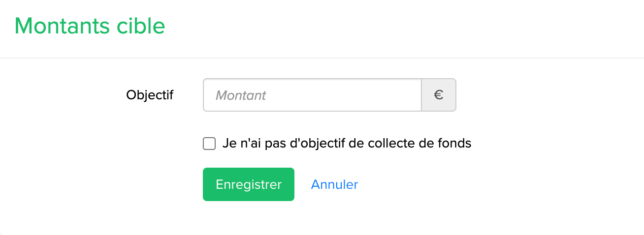Click the blue Annuler text
Image resolution: width=644 pixels, height=235 pixels.
point(334,184)
